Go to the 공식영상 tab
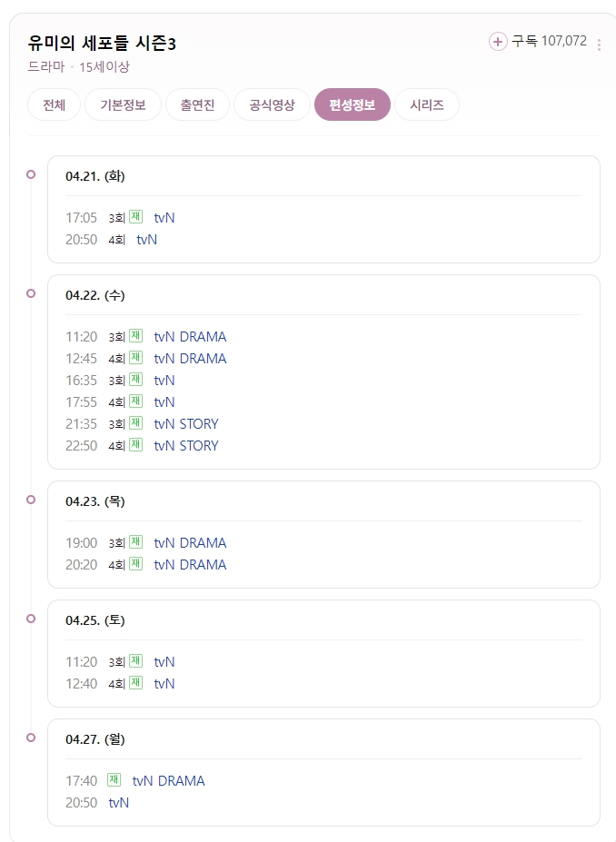This screenshot has height=842, width=616. 273,104
